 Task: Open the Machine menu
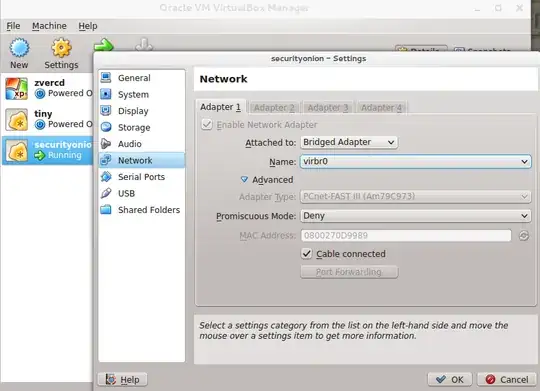[x=49, y=26]
